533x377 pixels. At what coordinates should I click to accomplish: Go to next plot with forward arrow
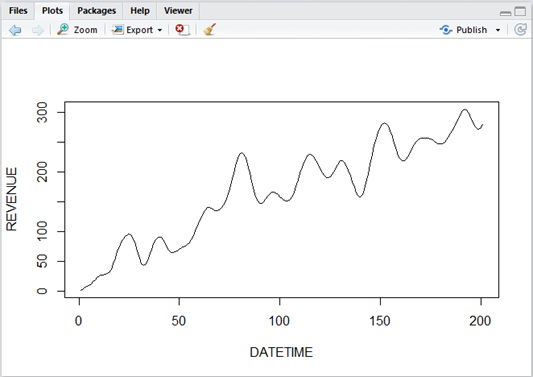click(38, 30)
